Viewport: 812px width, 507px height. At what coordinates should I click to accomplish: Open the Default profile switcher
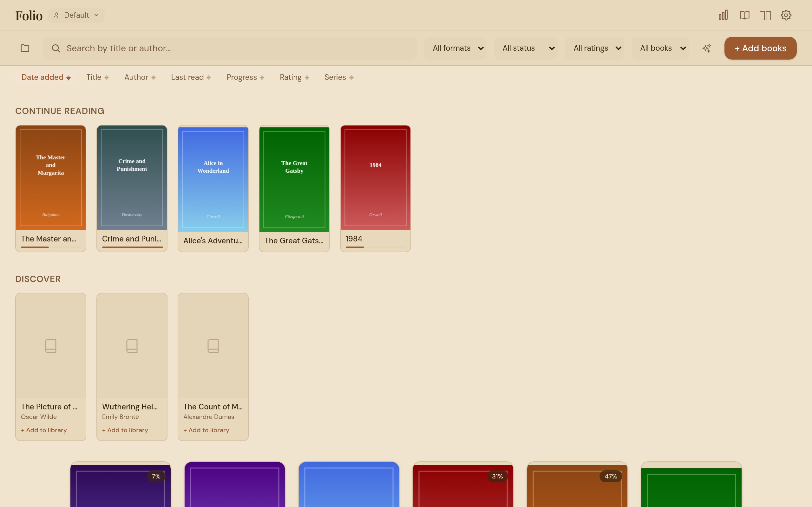[x=76, y=15]
